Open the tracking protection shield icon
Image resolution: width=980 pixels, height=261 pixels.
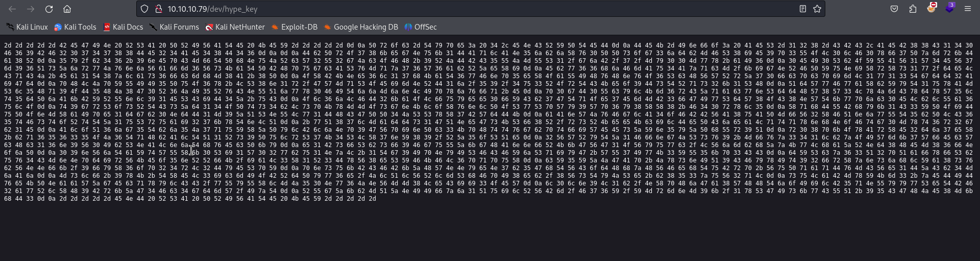pos(144,9)
